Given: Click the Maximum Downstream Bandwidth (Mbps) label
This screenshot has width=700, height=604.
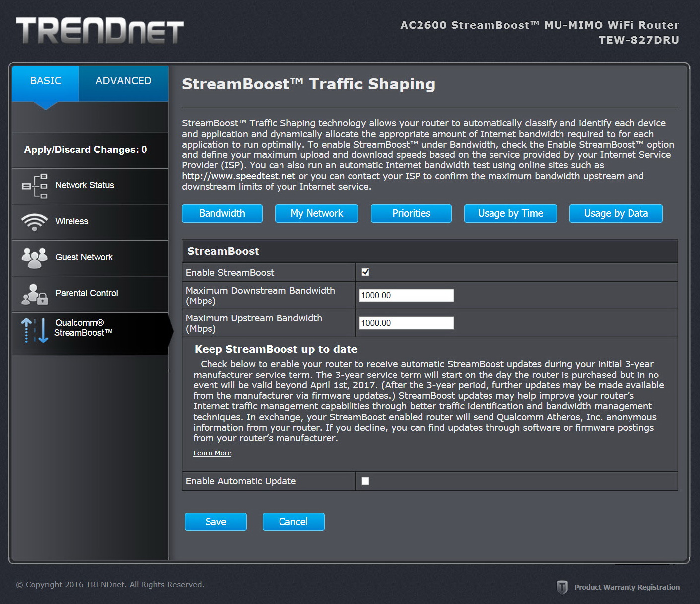Looking at the screenshot, I should coord(260,296).
